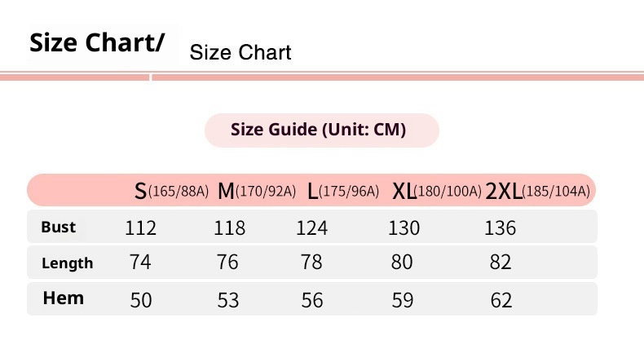The image size is (644, 349).
Task: Click hem value 62 for 2XL
Action: 501,300
